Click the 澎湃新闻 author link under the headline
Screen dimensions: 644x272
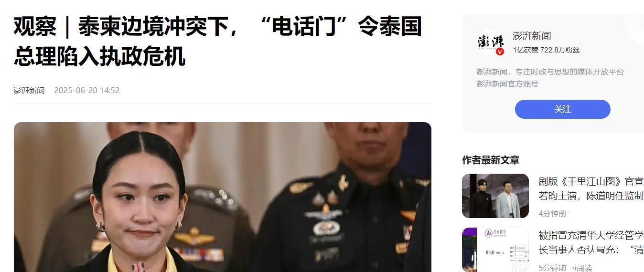pos(29,90)
